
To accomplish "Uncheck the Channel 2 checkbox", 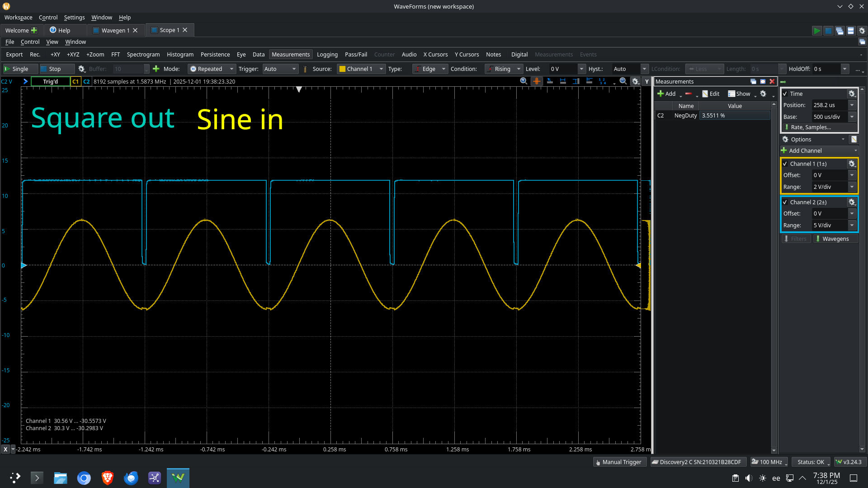I will pyautogui.click(x=785, y=202).
